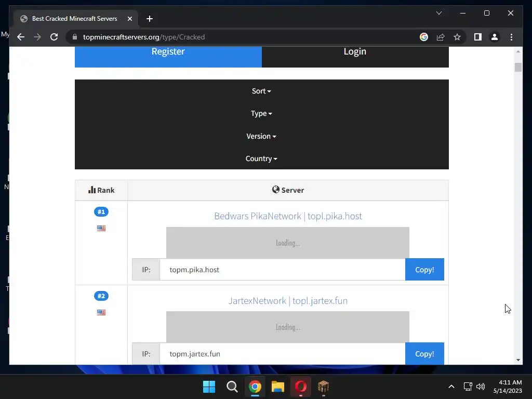Click the PikaNetwork loading banner
This screenshot has height=399, width=532.
click(x=287, y=243)
